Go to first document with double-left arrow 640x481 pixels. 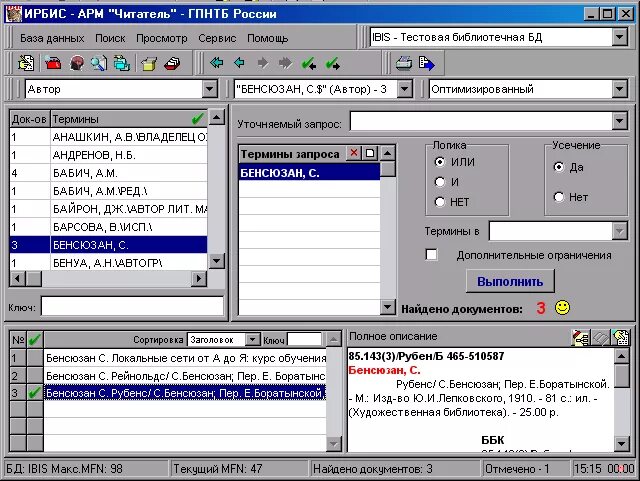(x=216, y=63)
